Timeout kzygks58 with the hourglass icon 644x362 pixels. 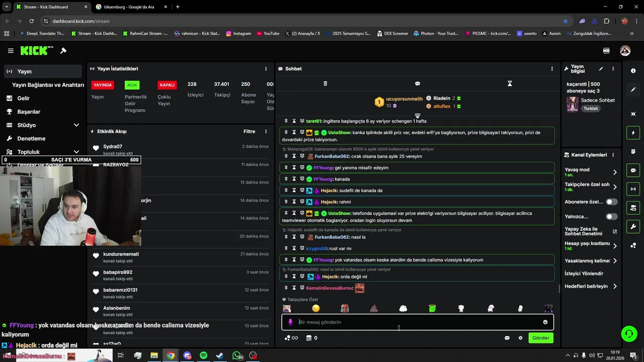click(x=294, y=248)
